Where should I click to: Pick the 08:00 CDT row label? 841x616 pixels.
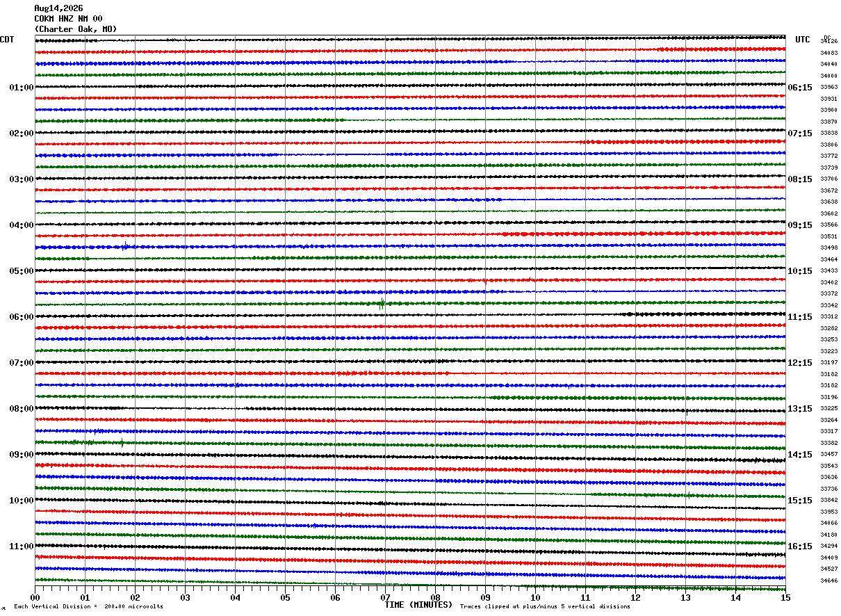click(22, 409)
